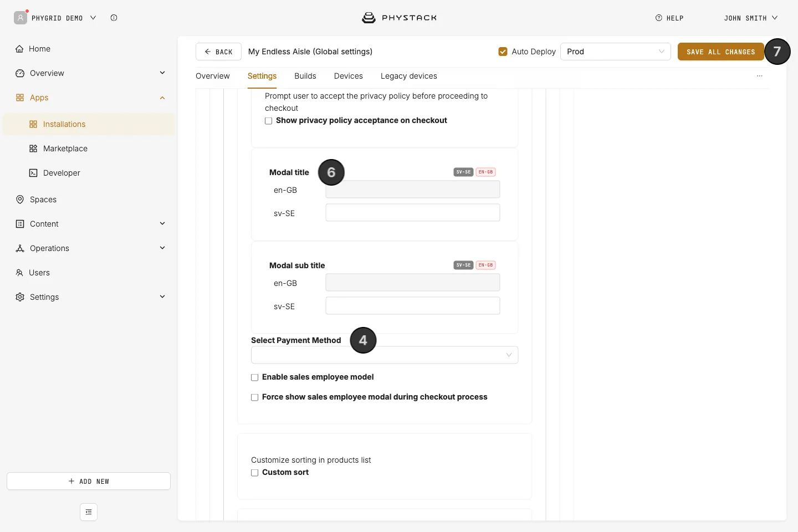Image resolution: width=798 pixels, height=532 pixels.
Task: Click the Back button
Action: pos(218,52)
